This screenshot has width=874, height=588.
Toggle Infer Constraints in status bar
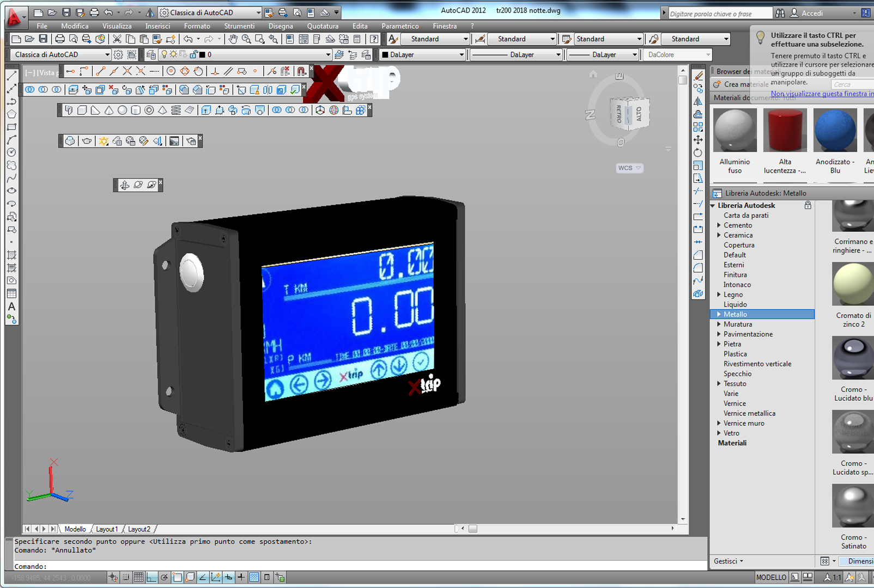tap(113, 577)
